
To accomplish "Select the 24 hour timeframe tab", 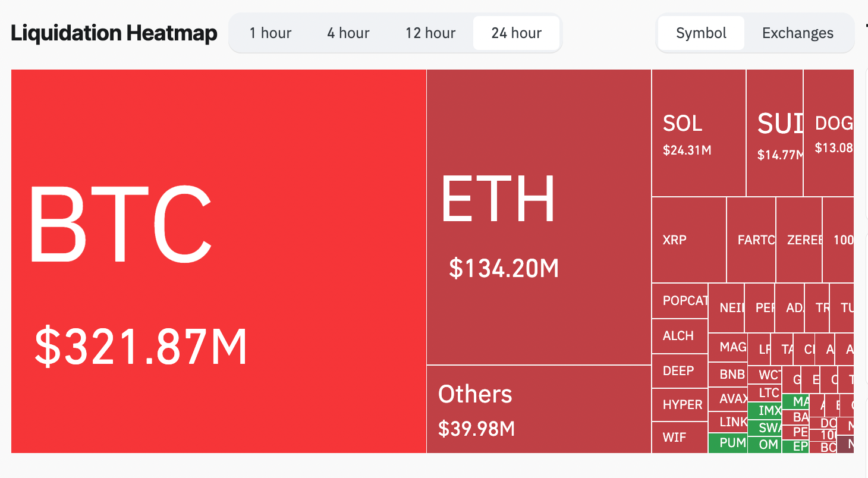I will tap(516, 33).
